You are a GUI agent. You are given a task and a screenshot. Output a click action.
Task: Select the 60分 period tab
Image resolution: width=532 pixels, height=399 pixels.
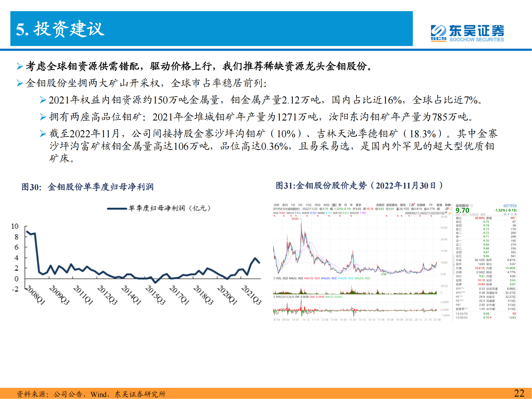(327, 205)
